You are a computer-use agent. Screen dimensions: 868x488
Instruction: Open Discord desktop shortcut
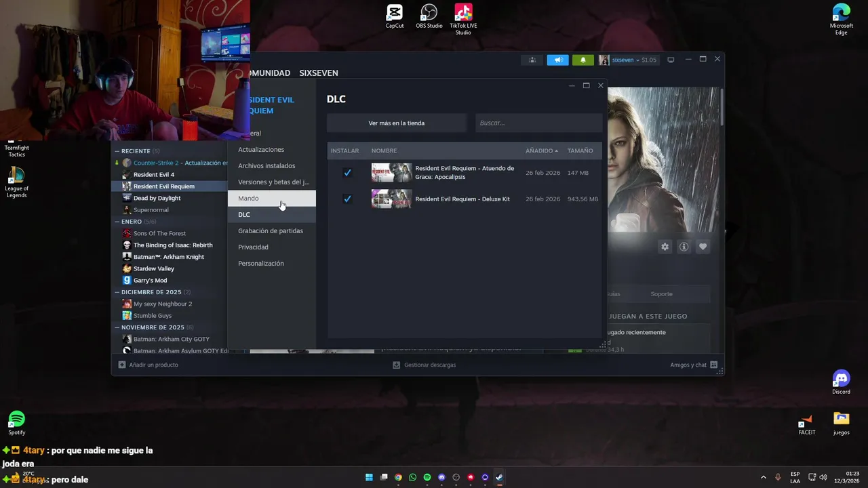pos(841,382)
